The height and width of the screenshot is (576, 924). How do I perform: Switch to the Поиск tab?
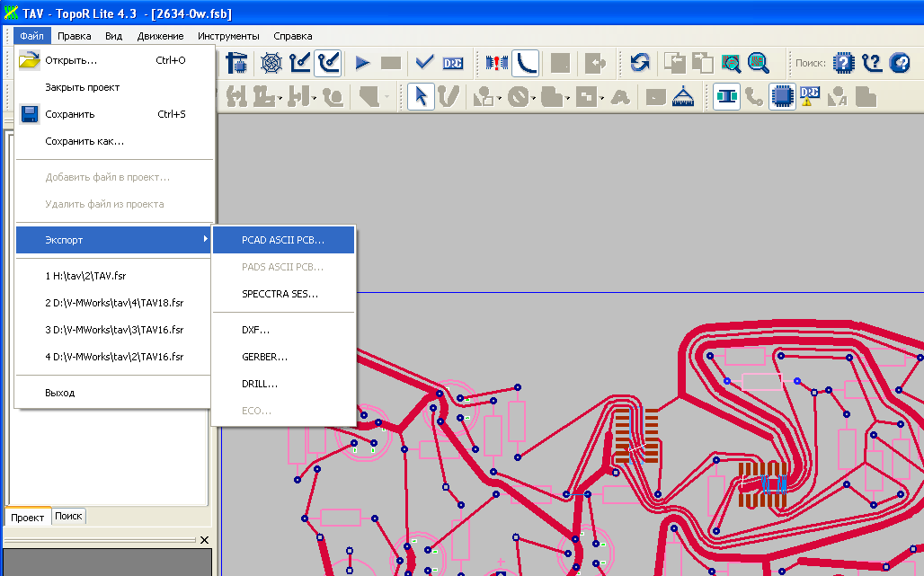pos(68,516)
